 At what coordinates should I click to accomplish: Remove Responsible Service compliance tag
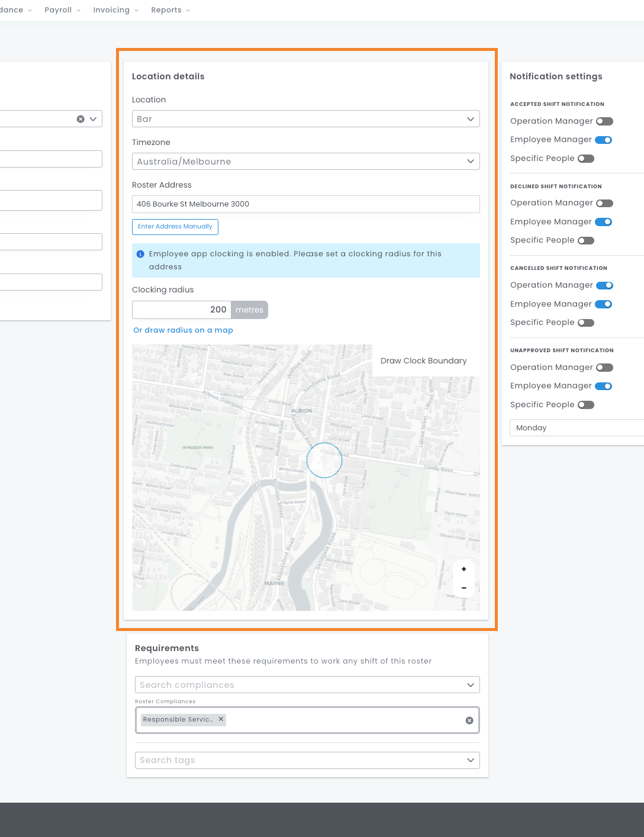(x=221, y=719)
